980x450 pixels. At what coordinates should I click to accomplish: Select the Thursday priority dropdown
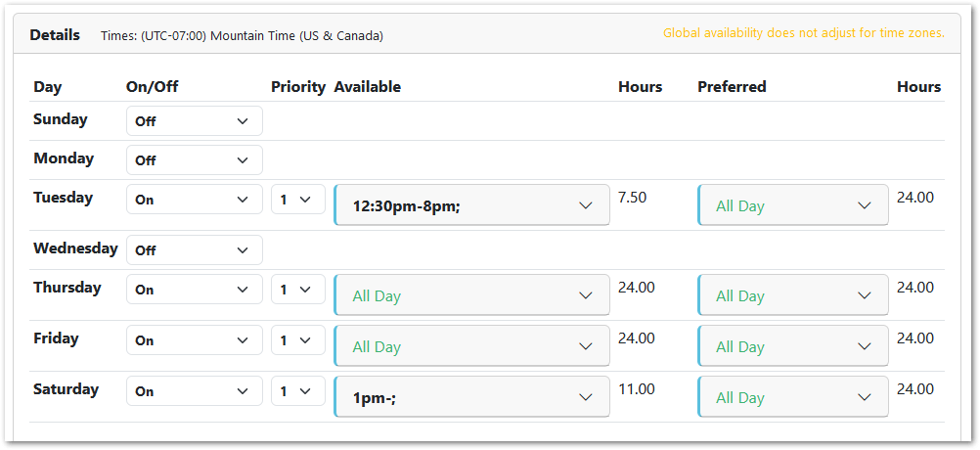click(297, 290)
